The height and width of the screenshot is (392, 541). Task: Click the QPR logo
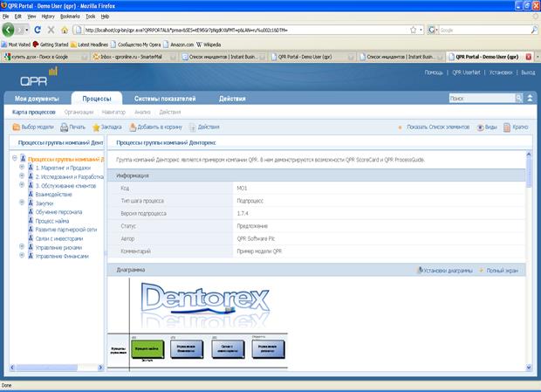tap(38, 77)
